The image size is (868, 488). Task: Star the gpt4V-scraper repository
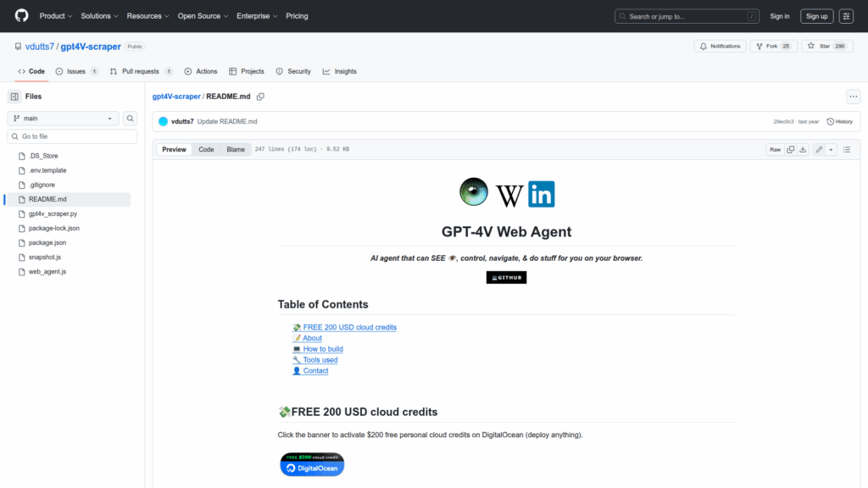pos(827,47)
